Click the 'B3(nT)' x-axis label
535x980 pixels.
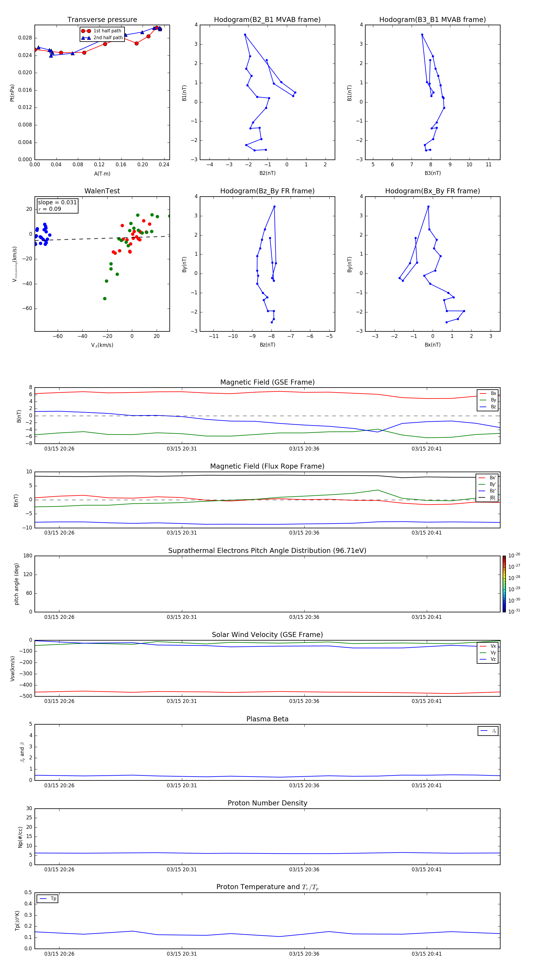(432, 173)
